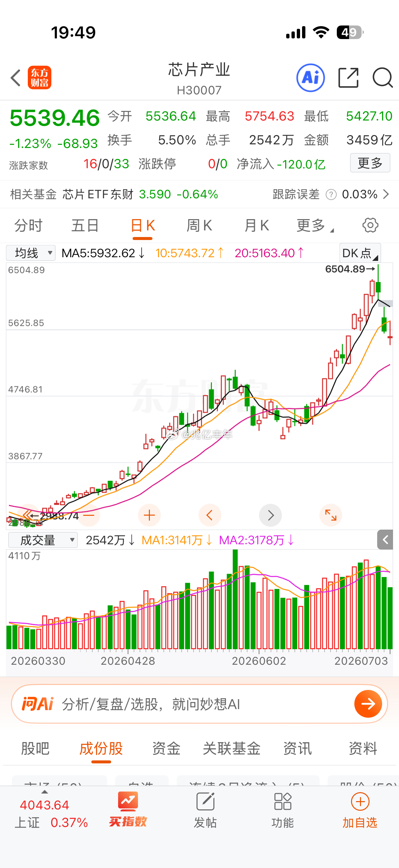Tap the share export icon
Viewport: 399px width, 868px height.
point(348,78)
